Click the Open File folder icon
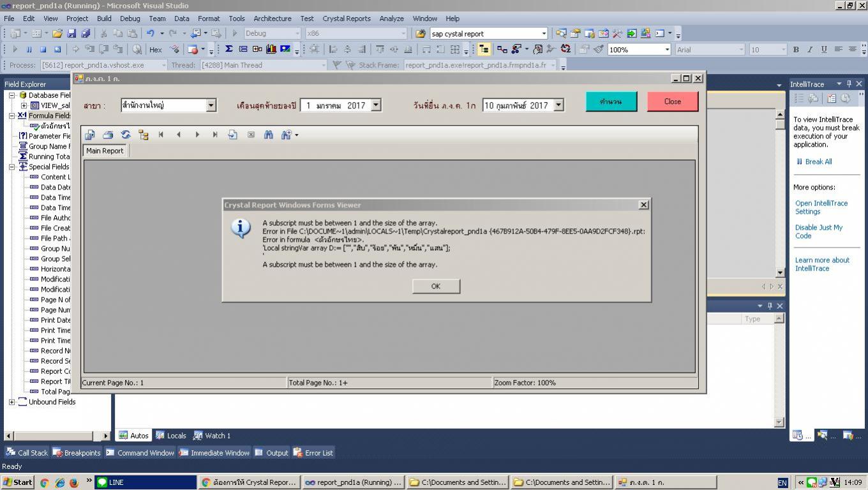The image size is (868, 490). [57, 34]
